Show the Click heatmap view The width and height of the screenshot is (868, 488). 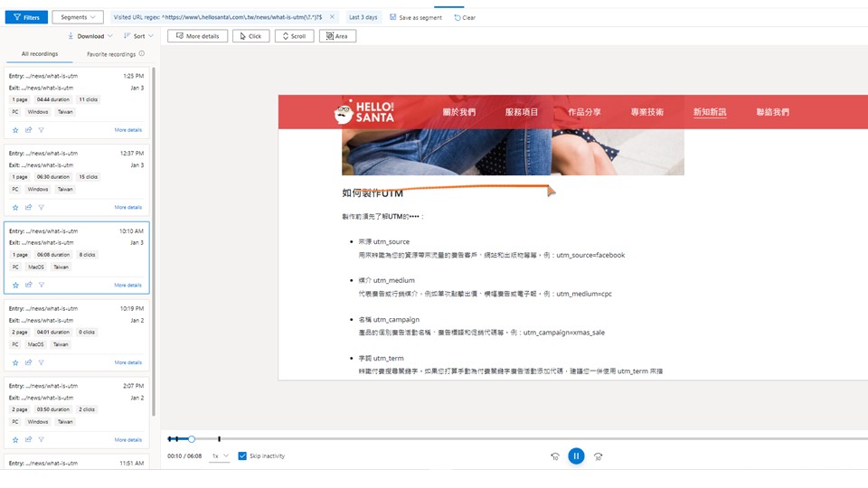click(250, 36)
